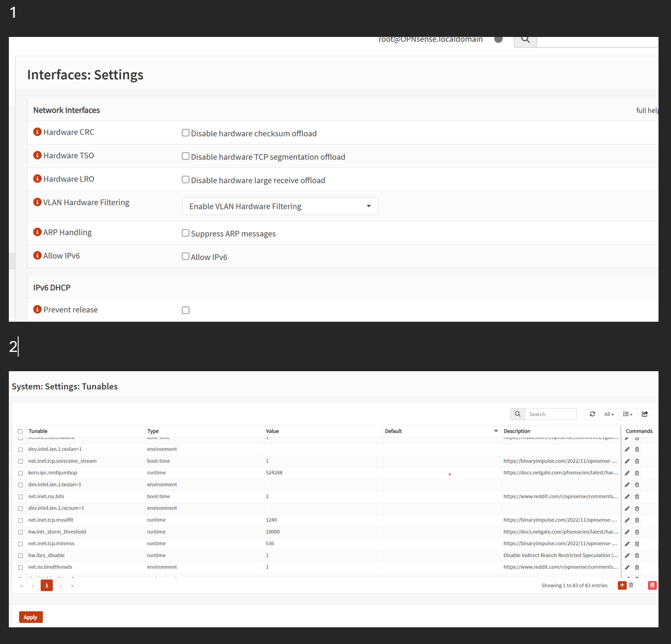Click the value 536 for net.inet.tcp.minmss
Viewport: 671px width, 644px height.
(270, 543)
